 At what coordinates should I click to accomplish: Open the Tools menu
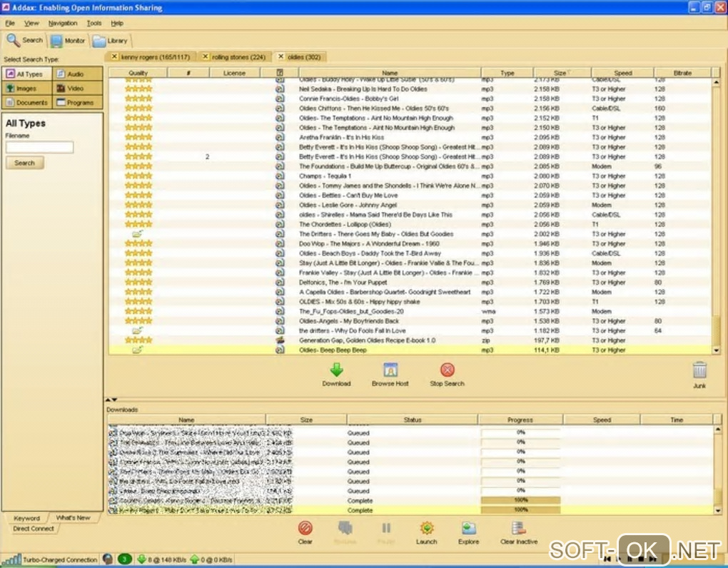[94, 24]
